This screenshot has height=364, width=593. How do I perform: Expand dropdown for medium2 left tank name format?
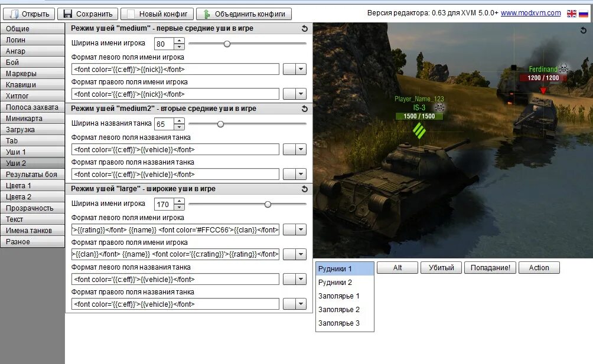point(301,149)
